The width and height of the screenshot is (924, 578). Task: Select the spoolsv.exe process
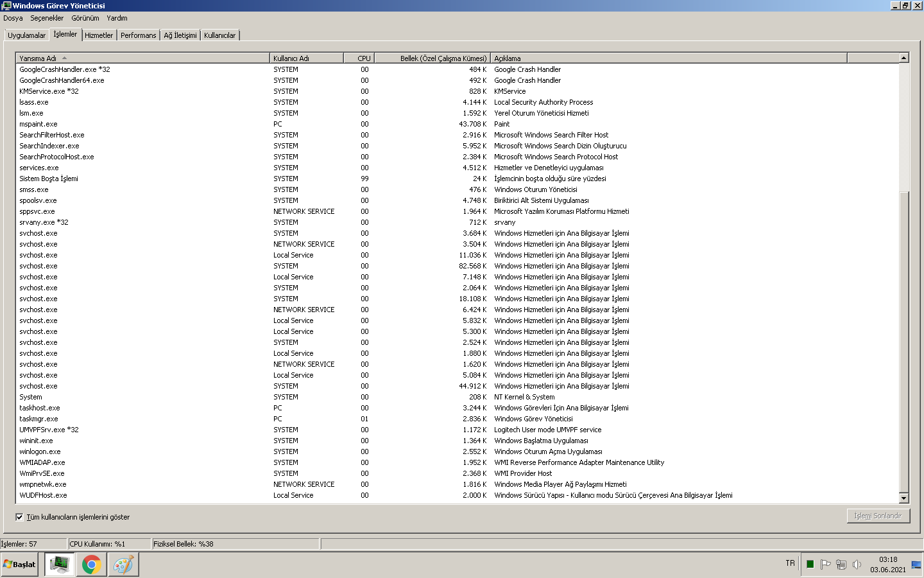457,200
